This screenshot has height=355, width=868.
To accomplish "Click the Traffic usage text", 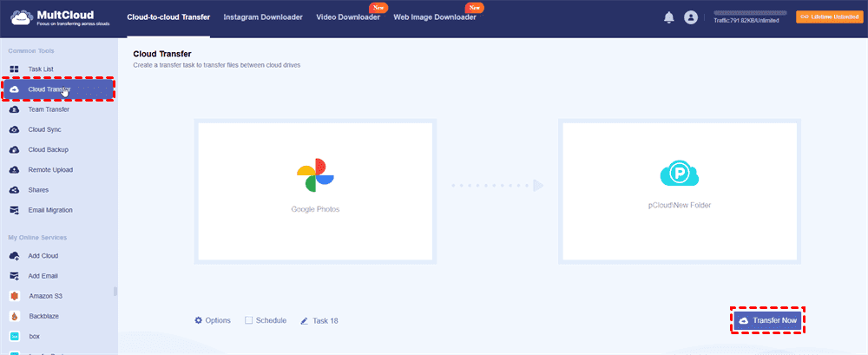I will point(746,21).
